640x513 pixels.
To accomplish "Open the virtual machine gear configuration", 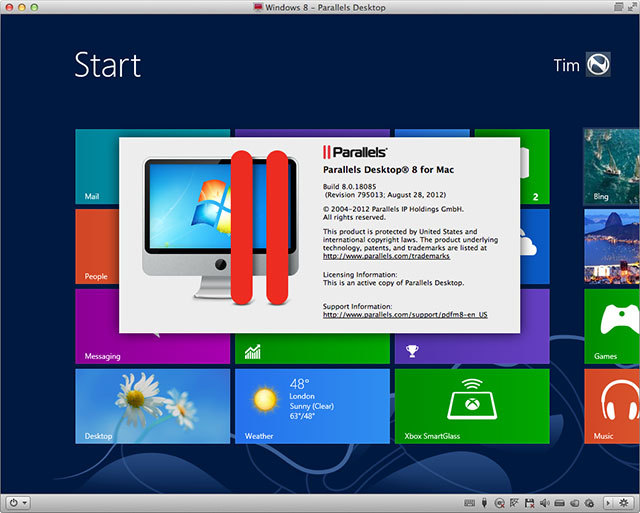I will 623,503.
